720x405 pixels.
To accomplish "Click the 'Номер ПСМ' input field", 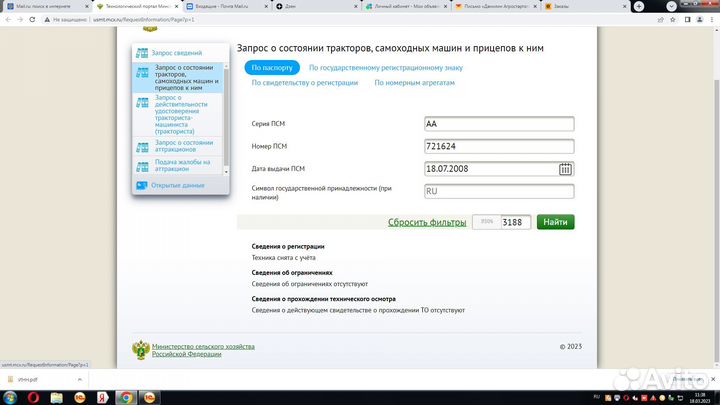I will (498, 146).
